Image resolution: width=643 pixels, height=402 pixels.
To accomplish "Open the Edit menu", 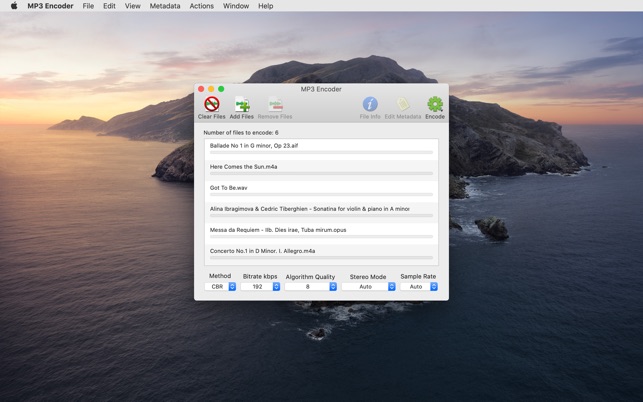I will (109, 6).
